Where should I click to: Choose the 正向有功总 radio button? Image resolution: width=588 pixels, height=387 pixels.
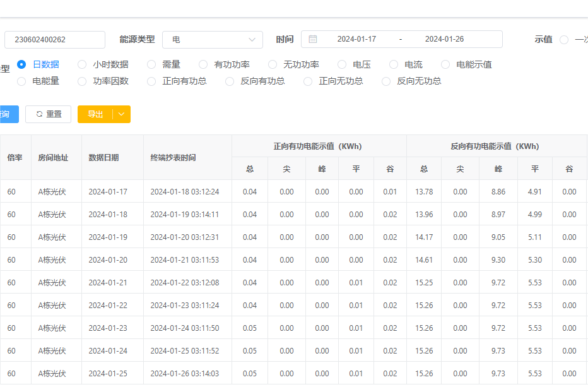coord(151,81)
